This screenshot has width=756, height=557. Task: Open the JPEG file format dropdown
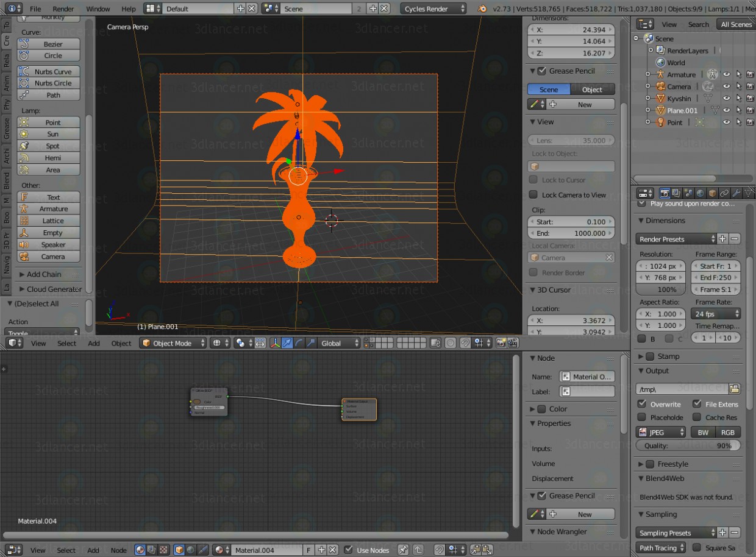pyautogui.click(x=661, y=432)
